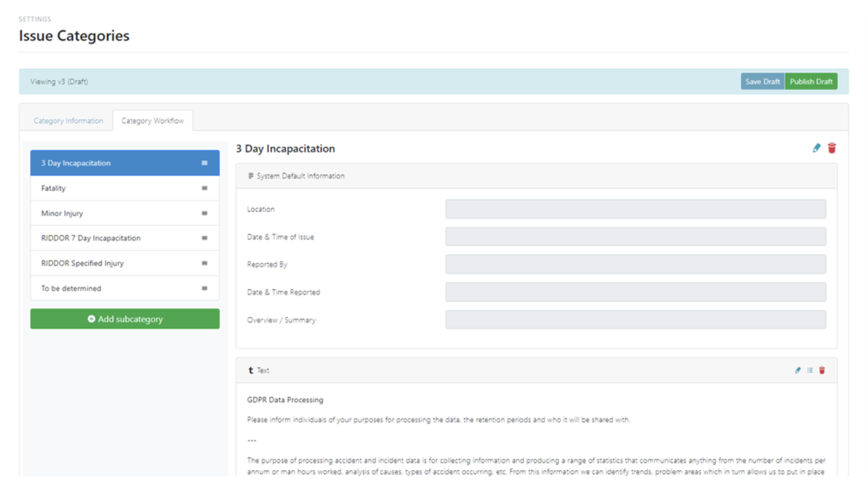The width and height of the screenshot is (868, 497).
Task: Click the pencil icon on the Text block
Action: coord(798,370)
